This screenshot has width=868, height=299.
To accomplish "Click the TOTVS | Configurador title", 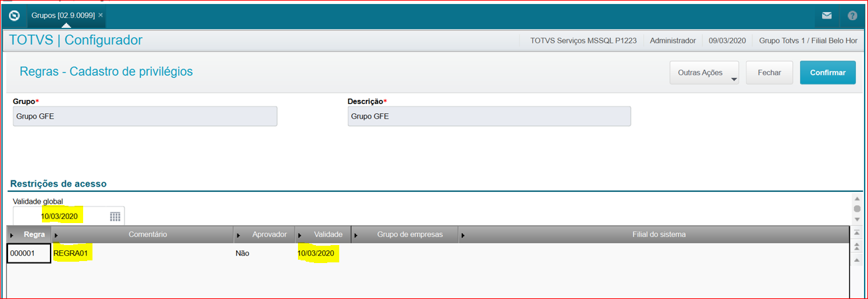I will pyautogui.click(x=76, y=40).
